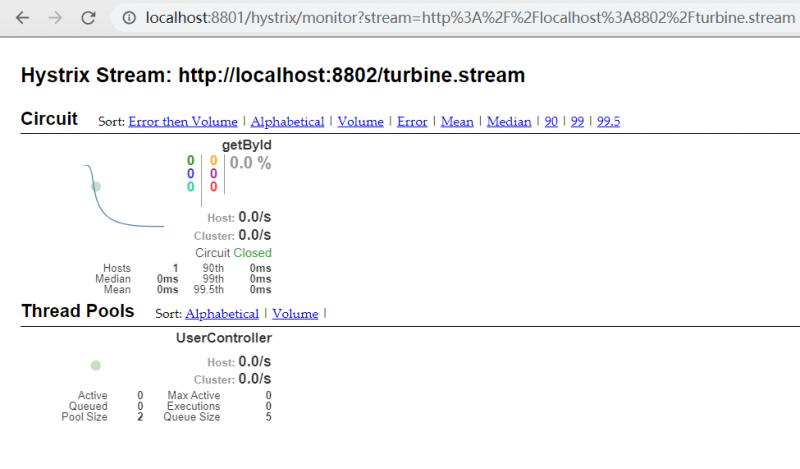Screen dimensions: 800x469
Task: Click the green success count
Action: pyautogui.click(x=190, y=160)
